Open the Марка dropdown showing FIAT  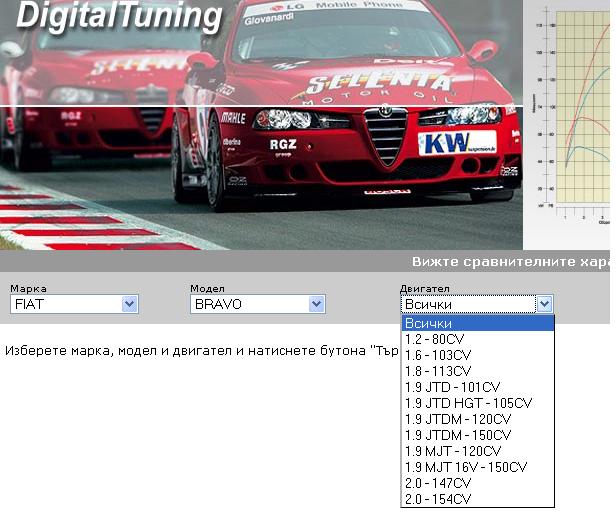74,304
